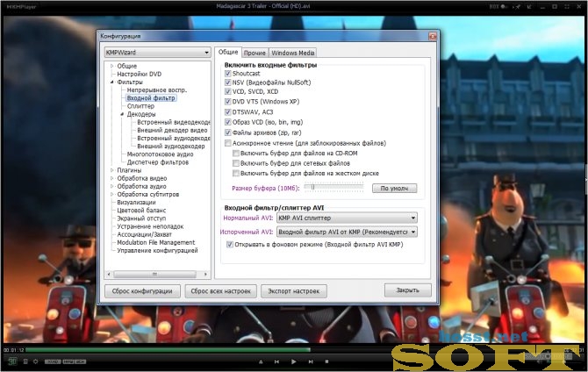Check буфер для файлов на жестком диске
This screenshot has width=588, height=372.
click(x=236, y=173)
